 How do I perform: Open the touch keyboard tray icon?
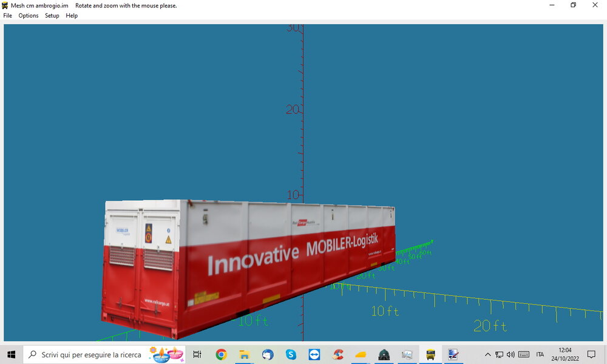pos(524,354)
